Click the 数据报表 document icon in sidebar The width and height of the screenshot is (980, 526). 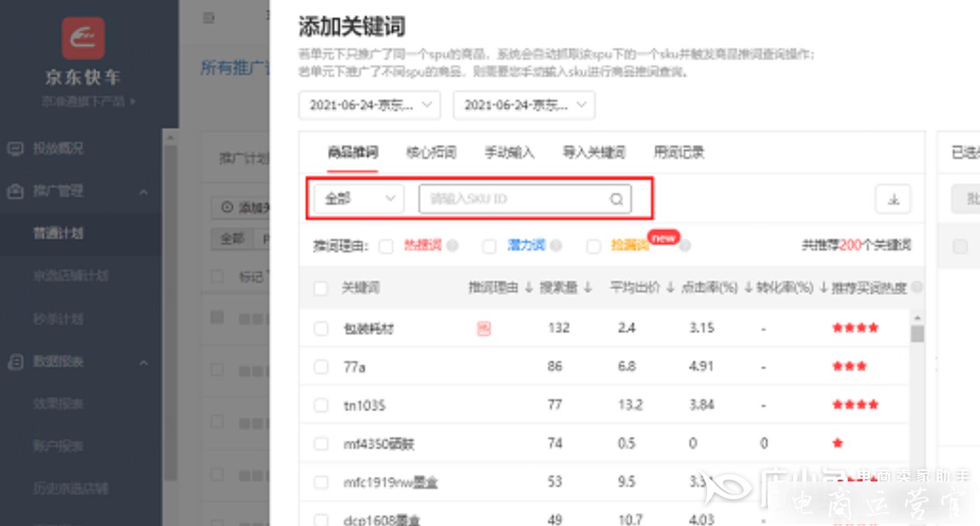click(15, 362)
